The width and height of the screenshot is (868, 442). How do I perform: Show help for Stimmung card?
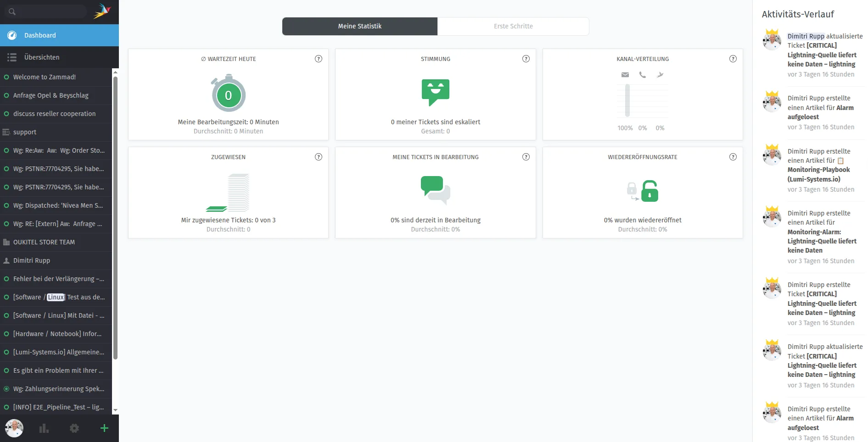click(526, 59)
